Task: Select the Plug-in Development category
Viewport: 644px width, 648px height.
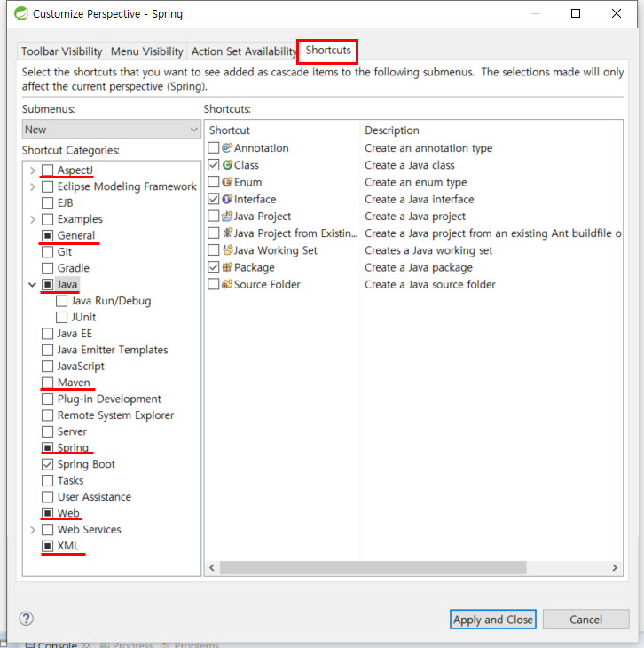Action: tap(109, 399)
